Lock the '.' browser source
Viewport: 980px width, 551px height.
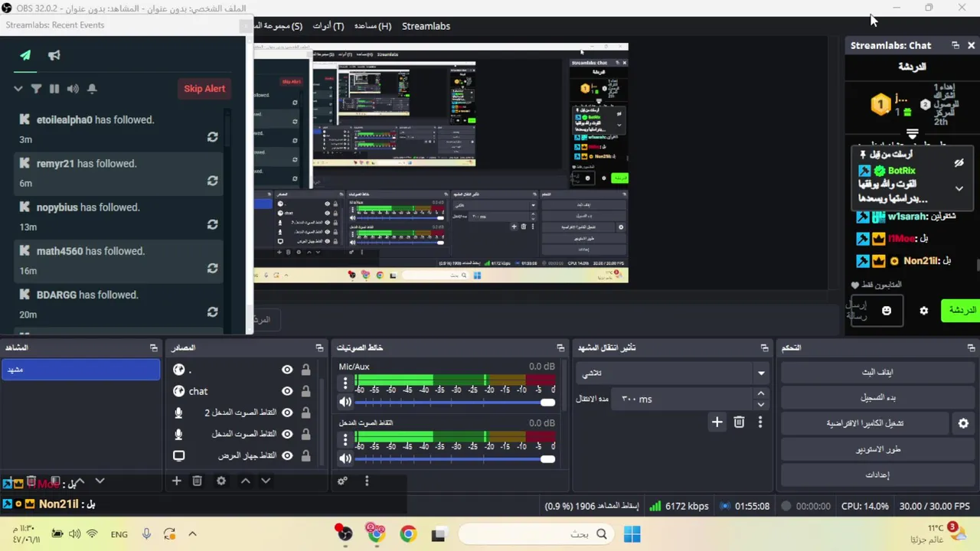[x=305, y=370]
